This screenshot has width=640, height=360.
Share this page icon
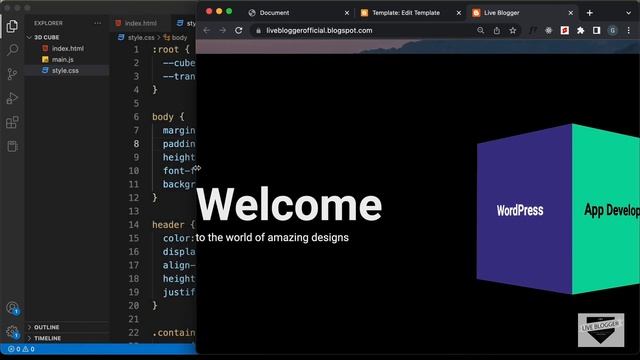point(496,31)
